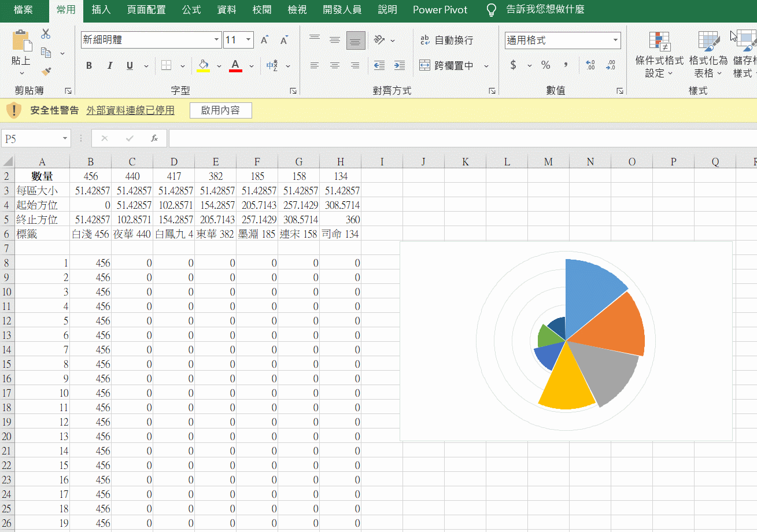Open clipboard group dialog launcher
This screenshot has width=757, height=532.
coord(68,91)
